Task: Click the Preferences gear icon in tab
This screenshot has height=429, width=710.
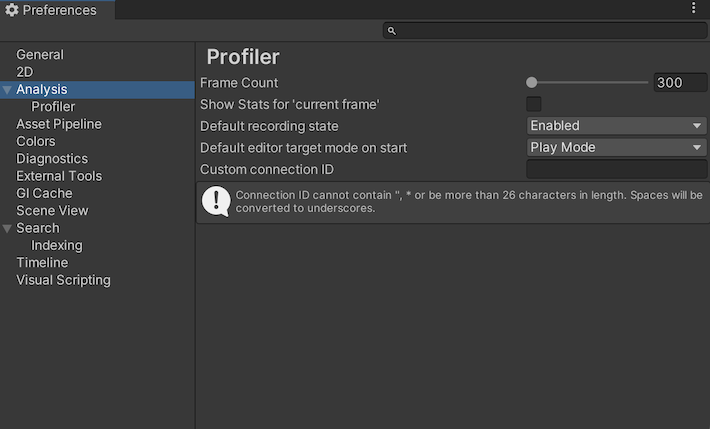Action: 12,10
